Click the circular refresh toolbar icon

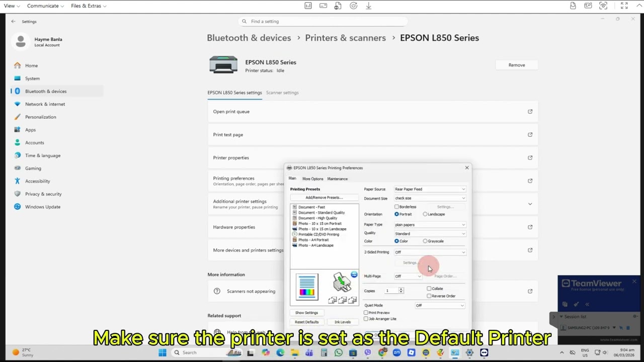coord(353,6)
